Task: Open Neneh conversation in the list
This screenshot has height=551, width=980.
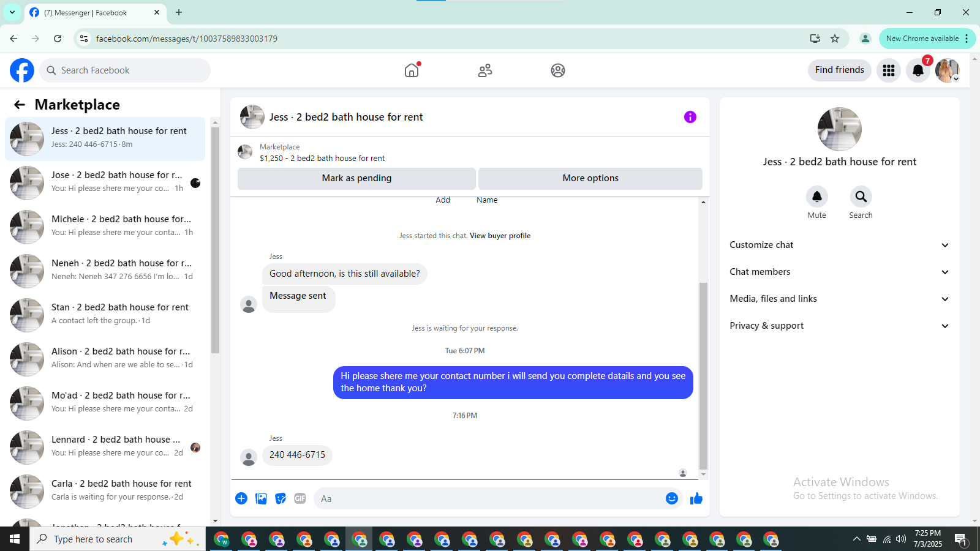Action: pyautogui.click(x=105, y=271)
